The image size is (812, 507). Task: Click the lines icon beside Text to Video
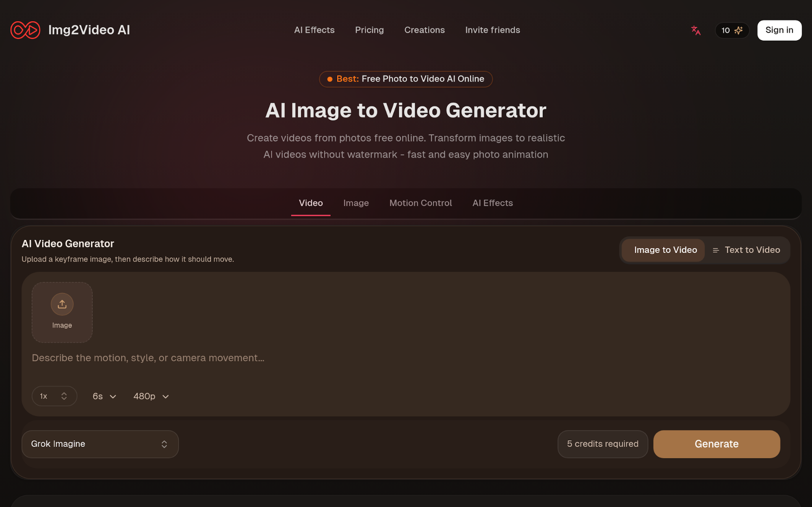tap(716, 250)
